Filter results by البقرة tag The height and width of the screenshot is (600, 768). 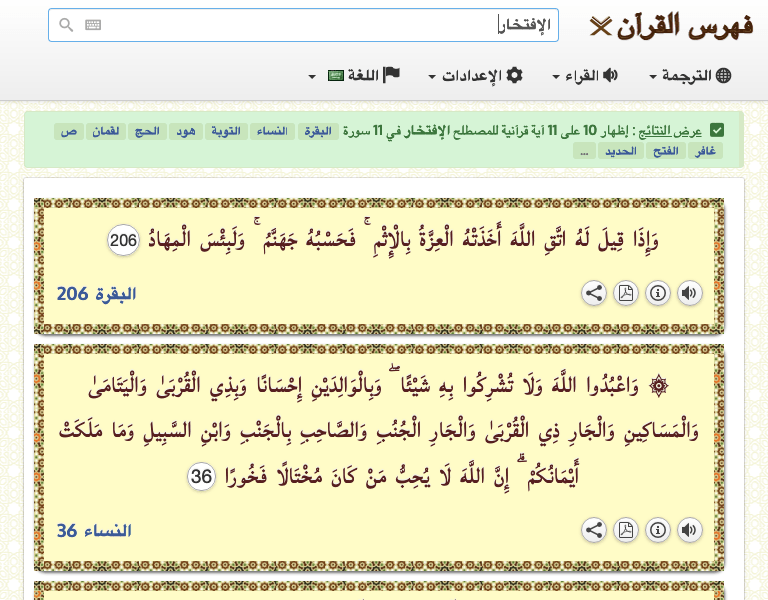pyautogui.click(x=318, y=131)
